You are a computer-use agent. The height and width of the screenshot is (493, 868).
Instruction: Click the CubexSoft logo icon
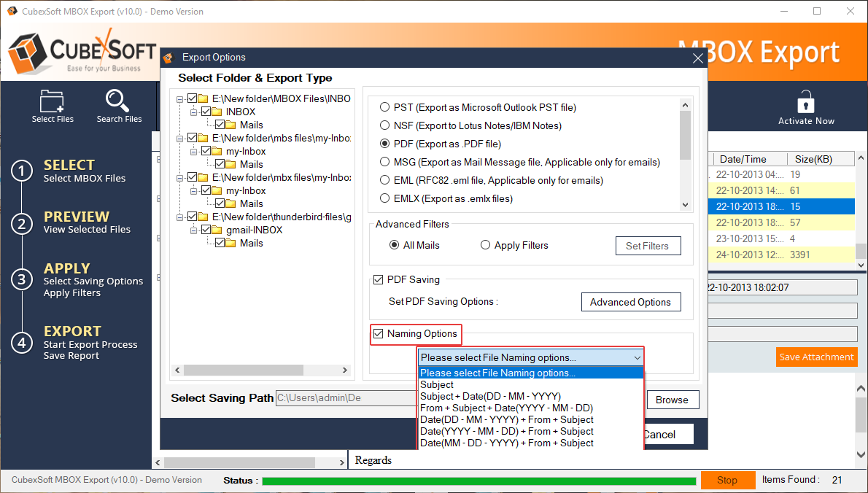click(x=27, y=53)
